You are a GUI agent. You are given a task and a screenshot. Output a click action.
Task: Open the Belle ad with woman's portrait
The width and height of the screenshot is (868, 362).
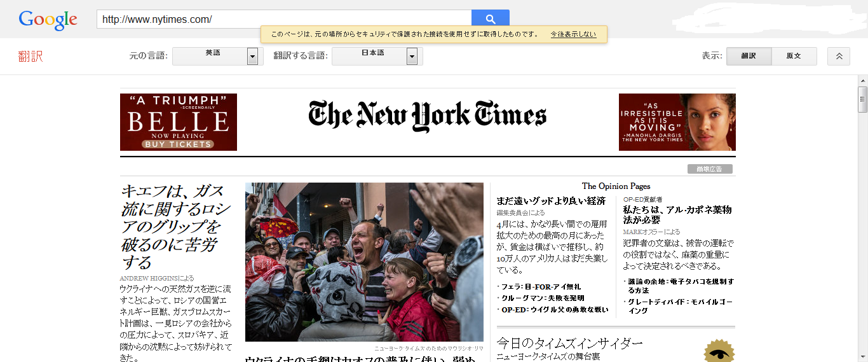click(677, 122)
